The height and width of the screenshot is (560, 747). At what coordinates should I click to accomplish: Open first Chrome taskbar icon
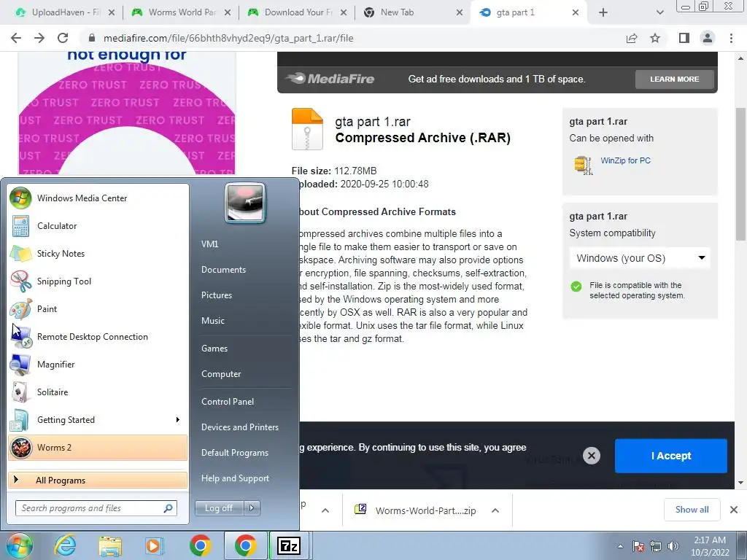point(200,545)
